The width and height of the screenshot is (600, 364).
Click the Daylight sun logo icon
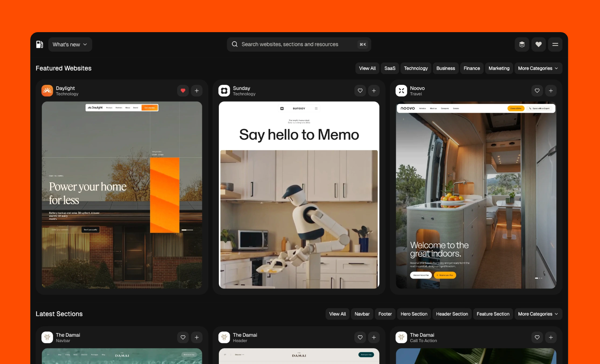(47, 91)
